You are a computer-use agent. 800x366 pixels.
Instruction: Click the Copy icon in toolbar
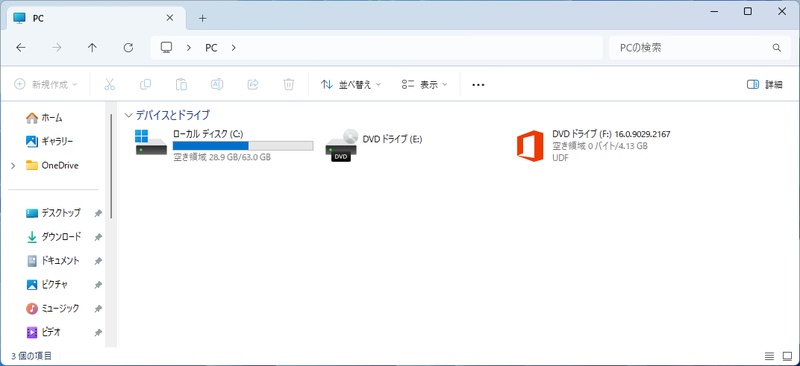coord(145,84)
